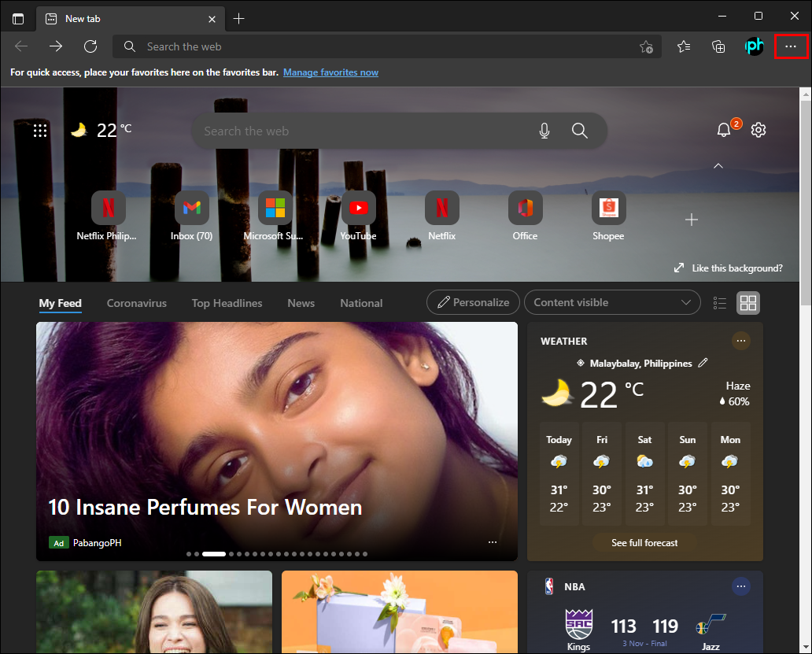Select the Coronavirus feed tab
Image resolution: width=812 pixels, height=654 pixels.
pyautogui.click(x=137, y=303)
